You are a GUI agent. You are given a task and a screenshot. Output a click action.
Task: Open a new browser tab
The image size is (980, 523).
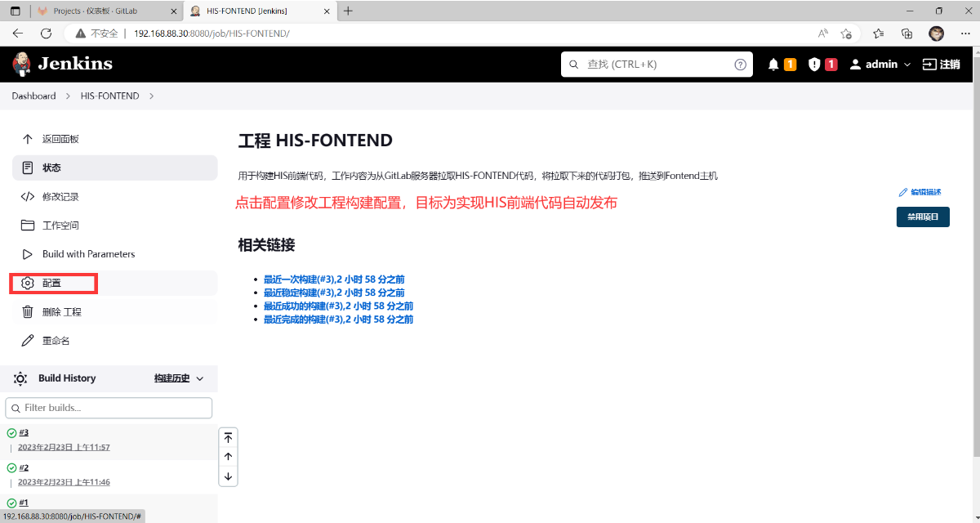(348, 11)
